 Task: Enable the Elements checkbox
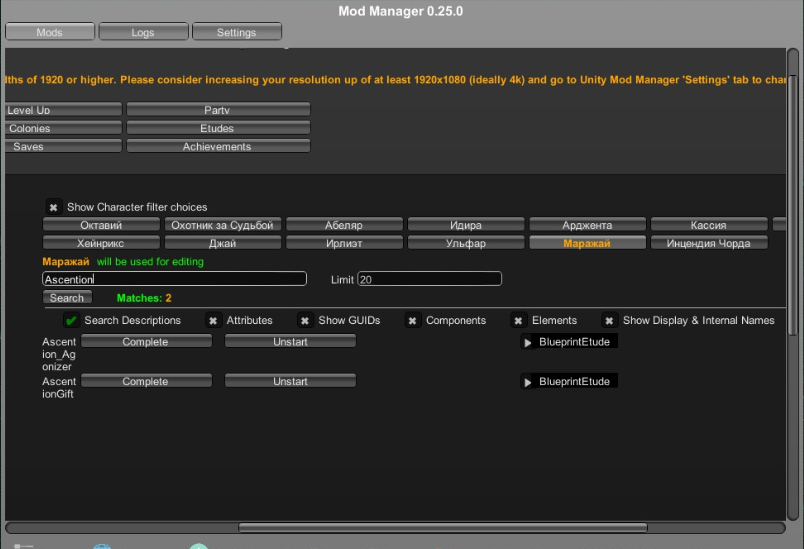pyautogui.click(x=518, y=321)
